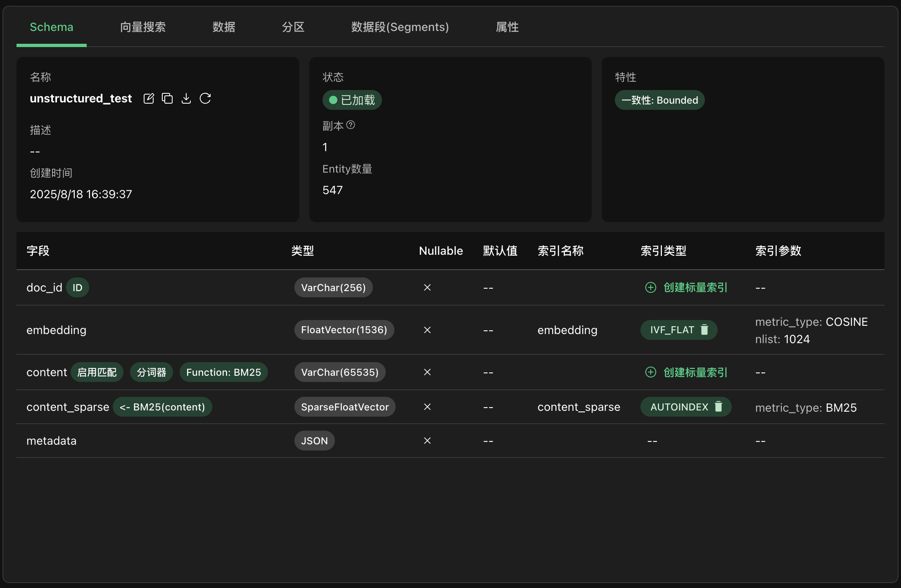The image size is (901, 588).
Task: Refresh the collection using the refresh icon
Action: click(205, 98)
